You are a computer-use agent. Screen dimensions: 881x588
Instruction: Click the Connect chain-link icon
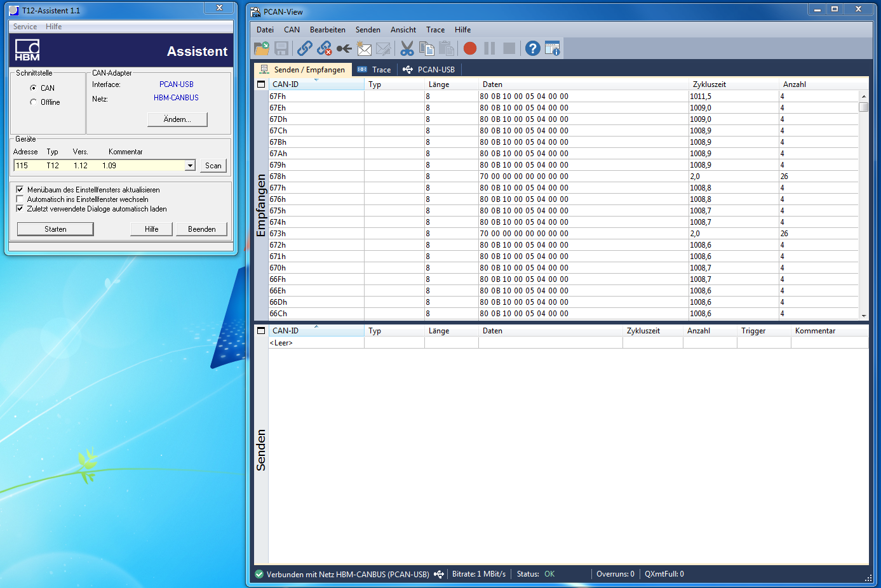[x=305, y=48]
